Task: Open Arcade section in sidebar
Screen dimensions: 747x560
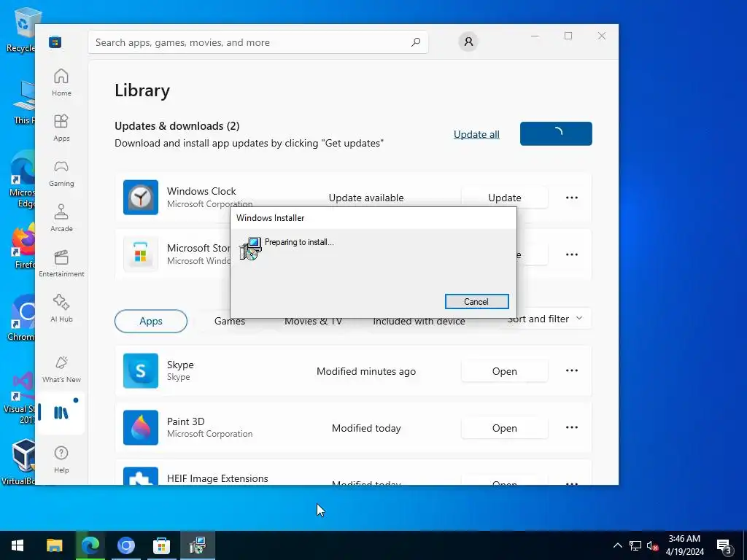Action: coord(61,219)
